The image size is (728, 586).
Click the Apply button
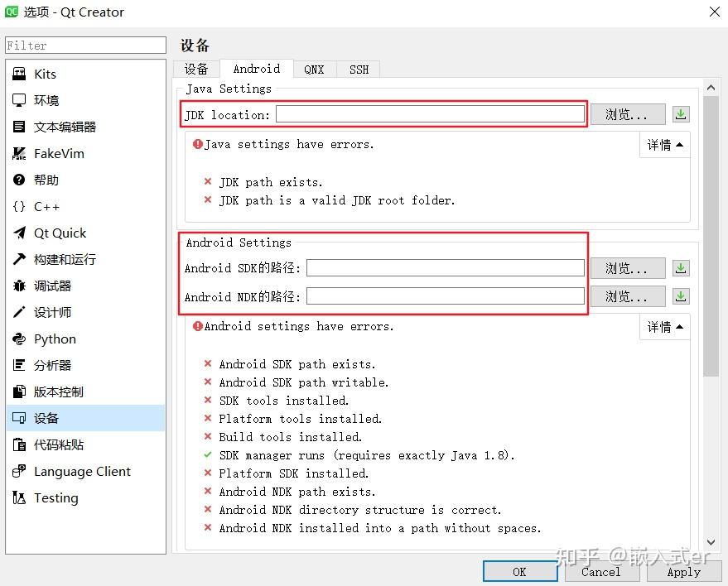[682, 571]
